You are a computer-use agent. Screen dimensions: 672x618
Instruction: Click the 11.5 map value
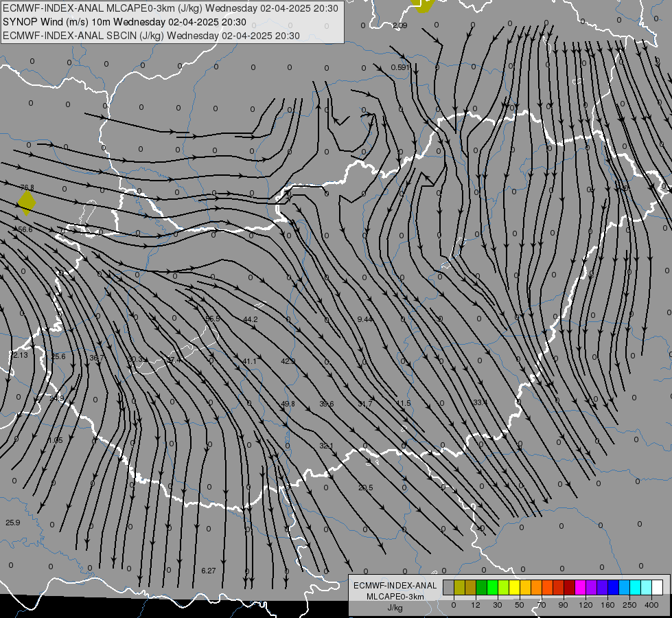tap(404, 403)
